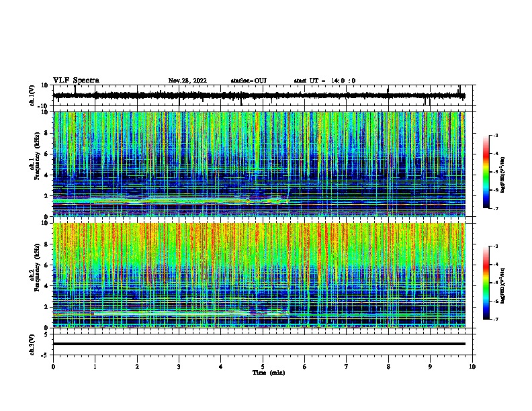
Task: Click time axis tick label "6"
Action: (305, 367)
